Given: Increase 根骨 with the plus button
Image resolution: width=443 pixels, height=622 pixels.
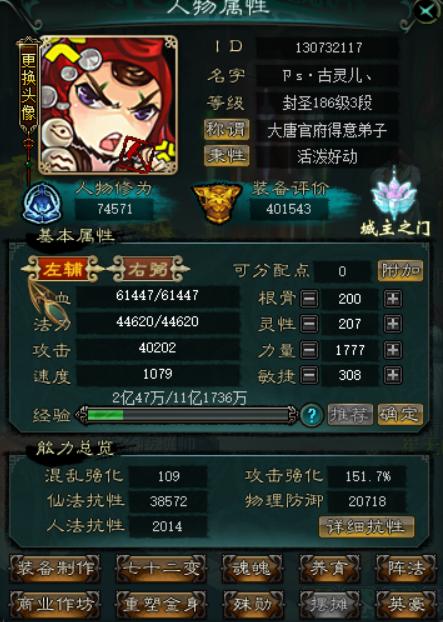Looking at the screenshot, I should pos(393,299).
